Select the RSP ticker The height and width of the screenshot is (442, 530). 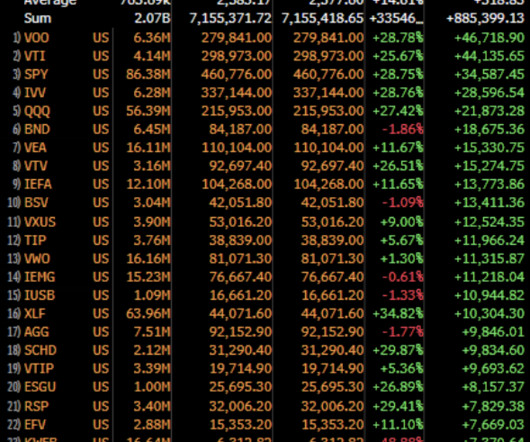(36, 406)
